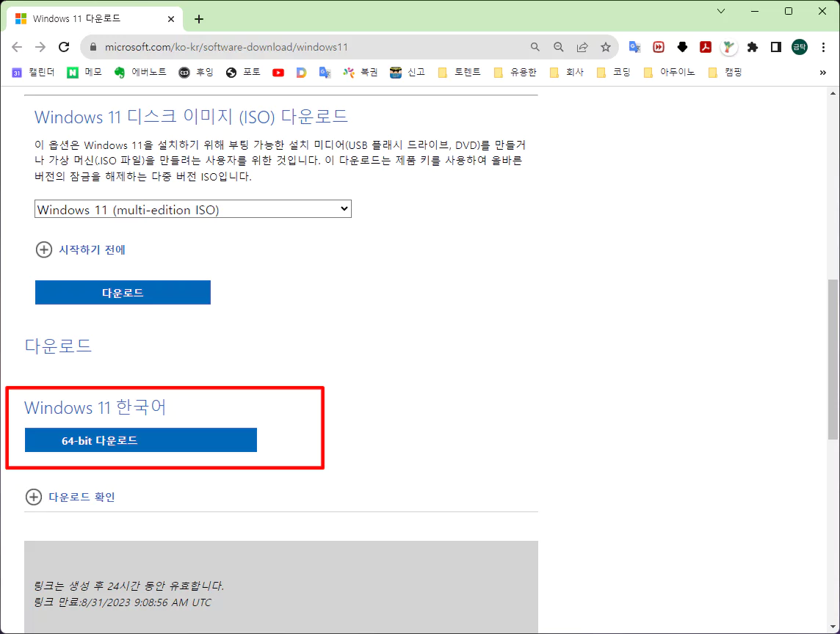This screenshot has width=840, height=634.
Task: Open the 유용한 bookmark folder
Action: click(514, 73)
